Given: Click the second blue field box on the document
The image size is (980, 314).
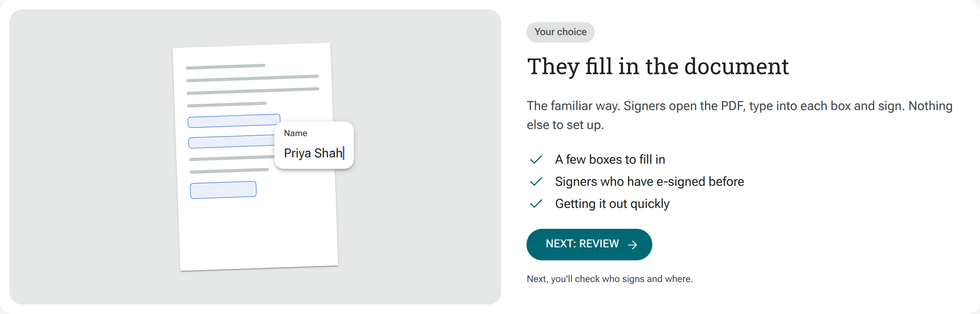Looking at the screenshot, I should (231, 142).
